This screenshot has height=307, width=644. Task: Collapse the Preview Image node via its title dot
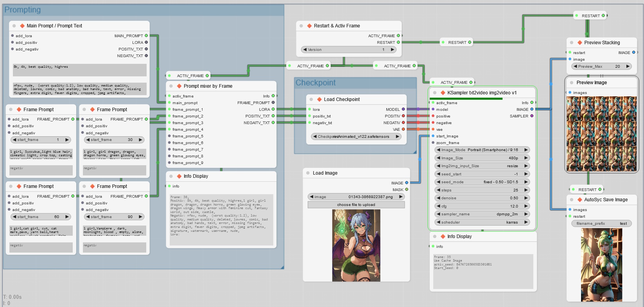572,83
